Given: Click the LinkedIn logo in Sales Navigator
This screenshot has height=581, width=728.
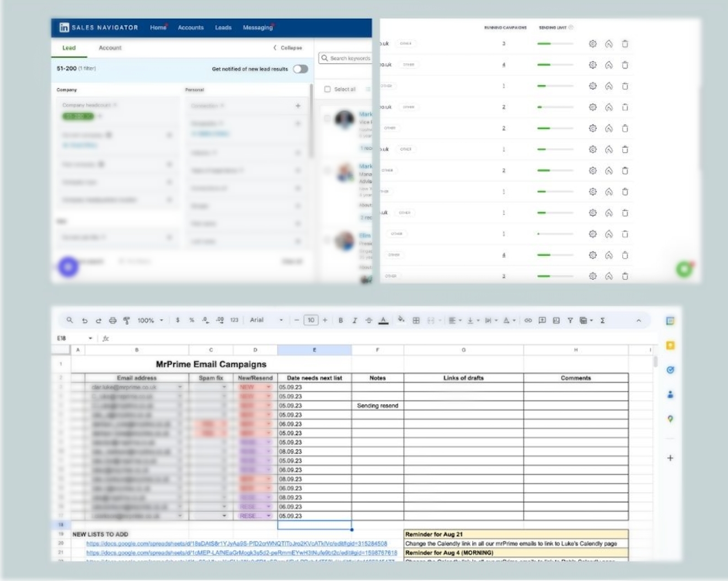Looking at the screenshot, I should pos(64,28).
